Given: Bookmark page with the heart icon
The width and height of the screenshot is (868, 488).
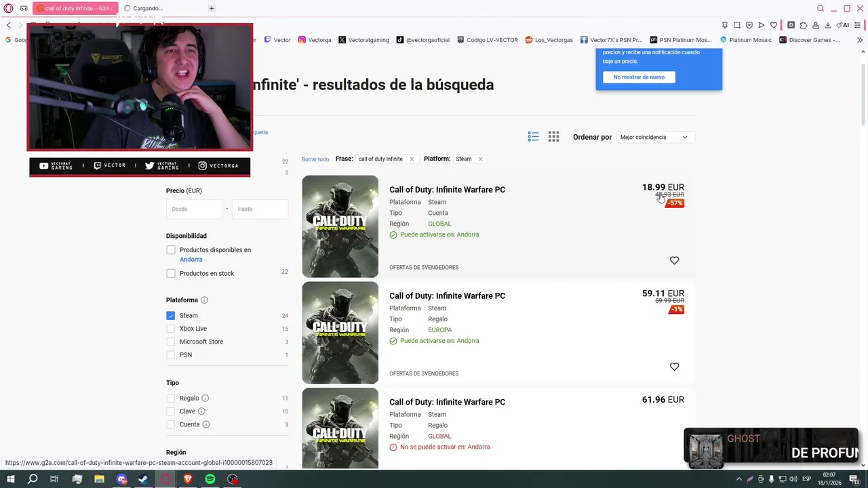Looking at the screenshot, I should pyautogui.click(x=774, y=25).
